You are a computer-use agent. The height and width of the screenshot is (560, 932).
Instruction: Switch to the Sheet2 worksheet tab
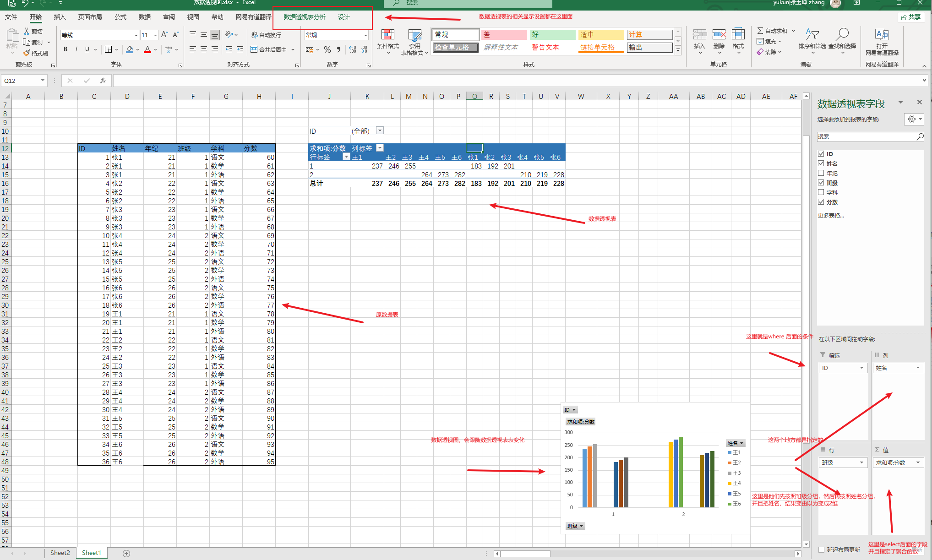[60, 553]
